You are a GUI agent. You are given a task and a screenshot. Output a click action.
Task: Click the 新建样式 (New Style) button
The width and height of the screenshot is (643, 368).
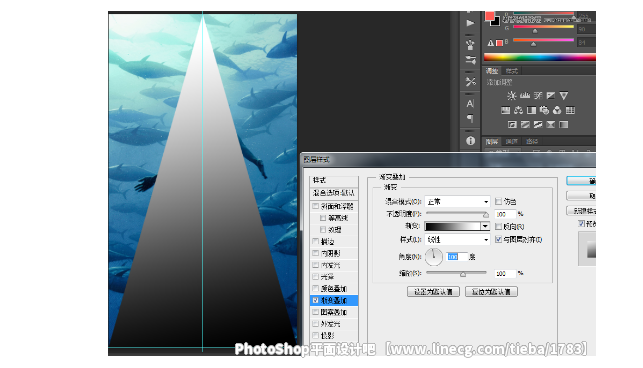(x=581, y=211)
